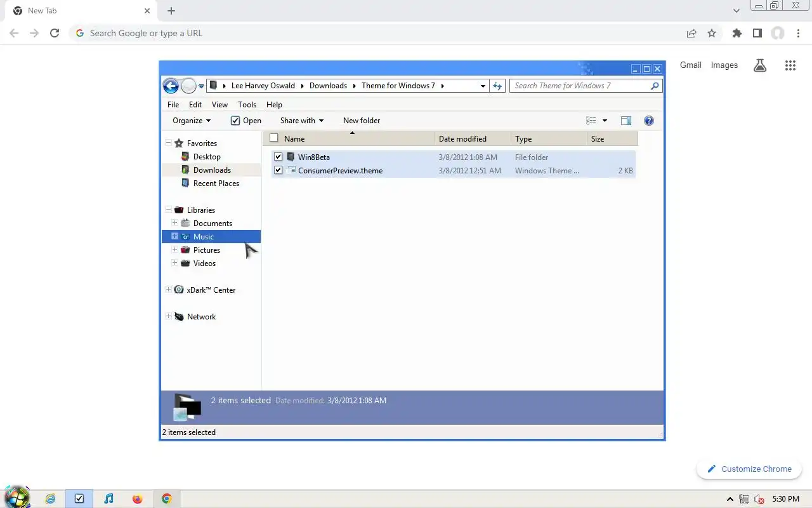Select Downloads in Favorites
This screenshot has height=508, width=812.
tap(212, 170)
